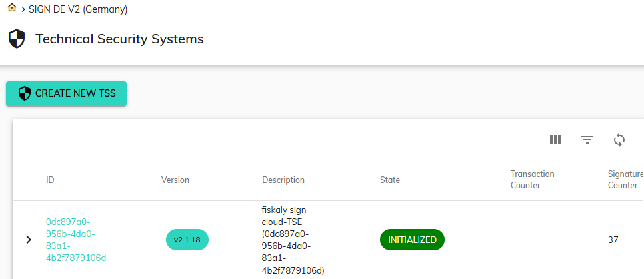The image size is (644, 279).
Task: Sort by the Version column header
Action: point(175,180)
